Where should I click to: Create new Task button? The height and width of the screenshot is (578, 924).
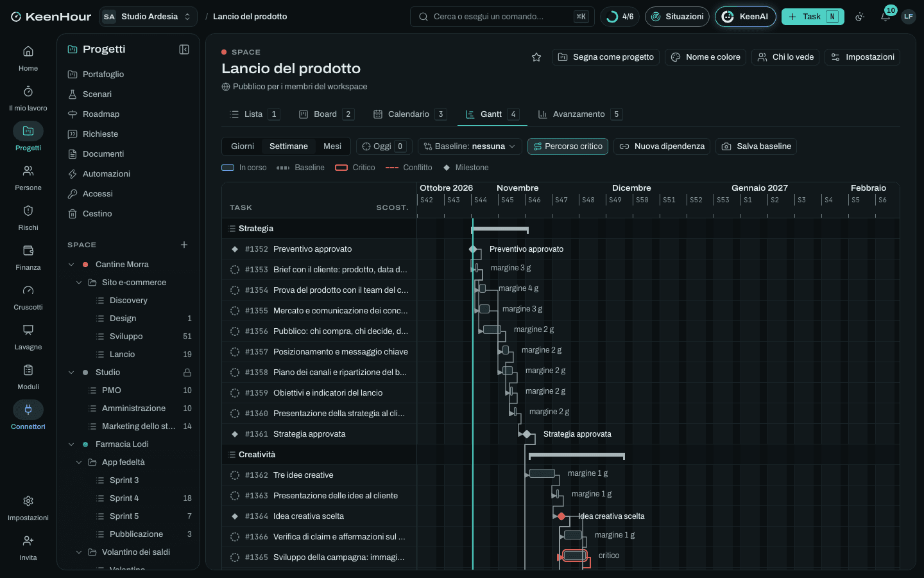(812, 17)
